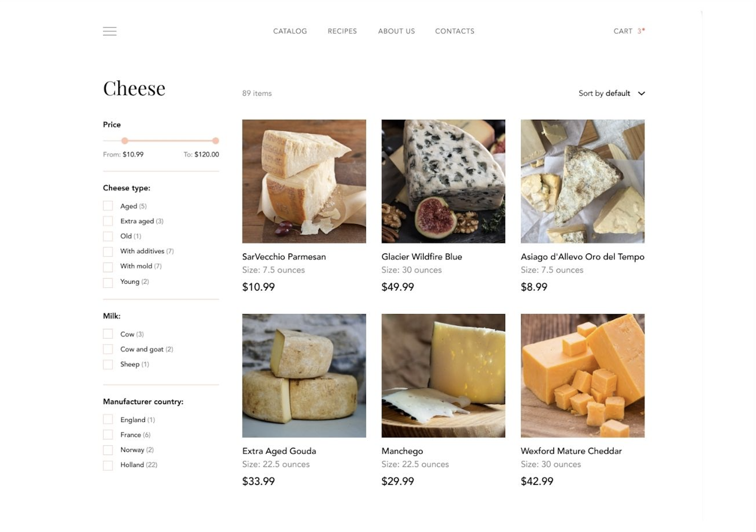The height and width of the screenshot is (532, 756).
Task: Click the minimum price slider handle
Action: tap(125, 141)
